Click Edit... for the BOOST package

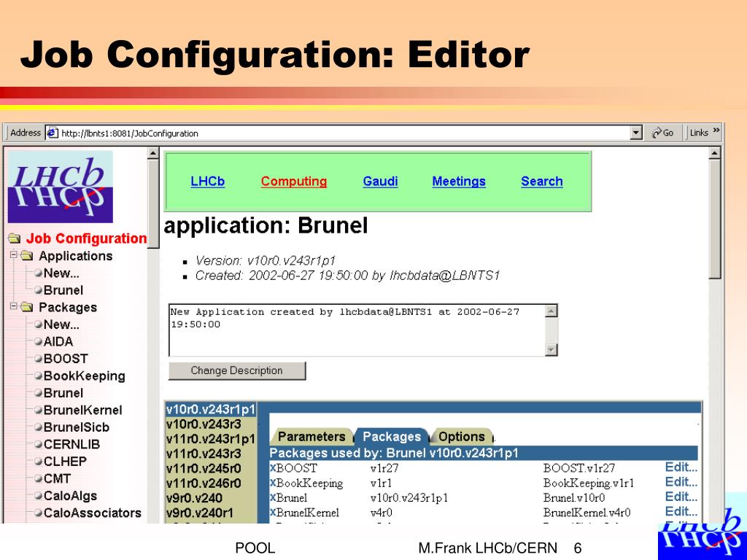pyautogui.click(x=681, y=467)
